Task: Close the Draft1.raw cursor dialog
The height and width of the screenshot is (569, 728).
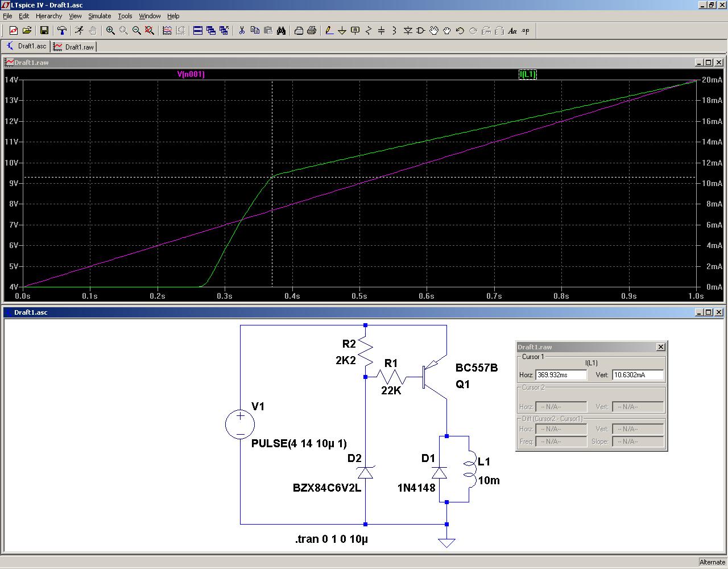Action: pos(660,347)
